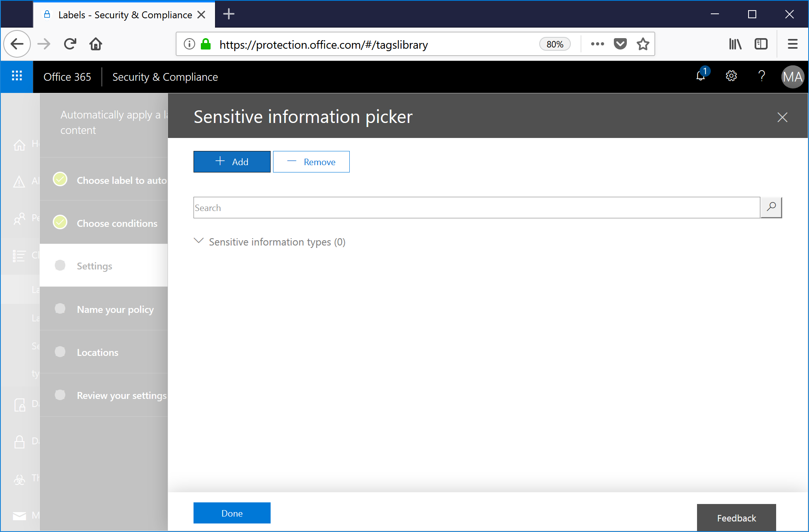Collapse the Sensitive information types section
The height and width of the screenshot is (532, 809).
pos(198,241)
